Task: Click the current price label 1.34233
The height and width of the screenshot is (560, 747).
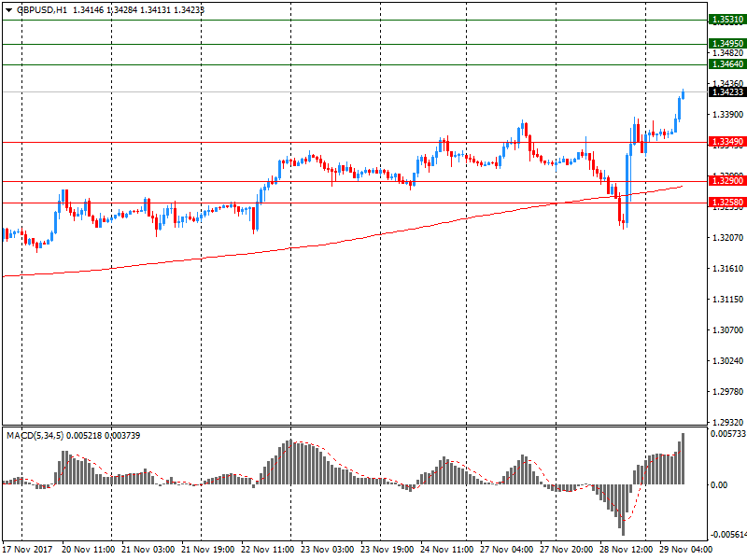Action: point(727,91)
